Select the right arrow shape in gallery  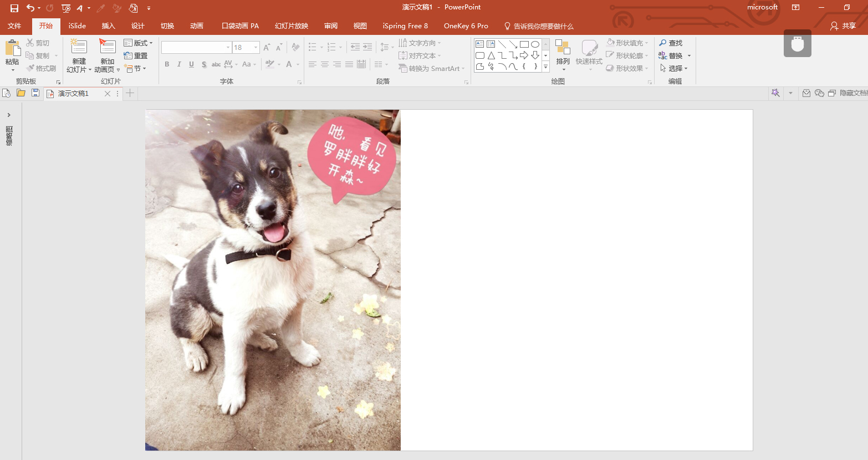(524, 55)
